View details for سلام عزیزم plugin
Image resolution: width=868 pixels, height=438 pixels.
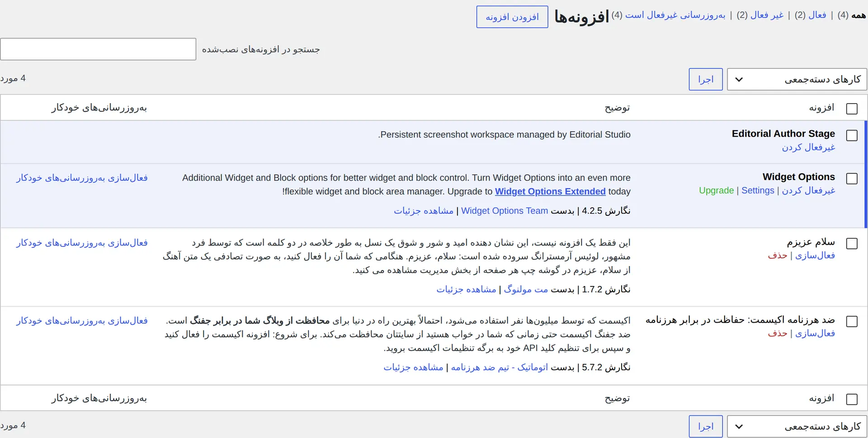(x=466, y=290)
